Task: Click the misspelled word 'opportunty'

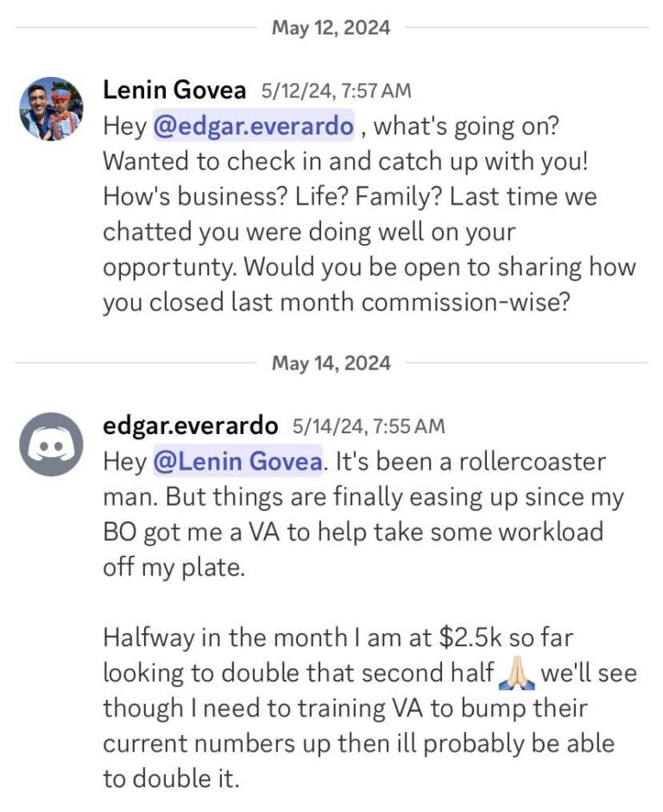Action: click(x=171, y=268)
